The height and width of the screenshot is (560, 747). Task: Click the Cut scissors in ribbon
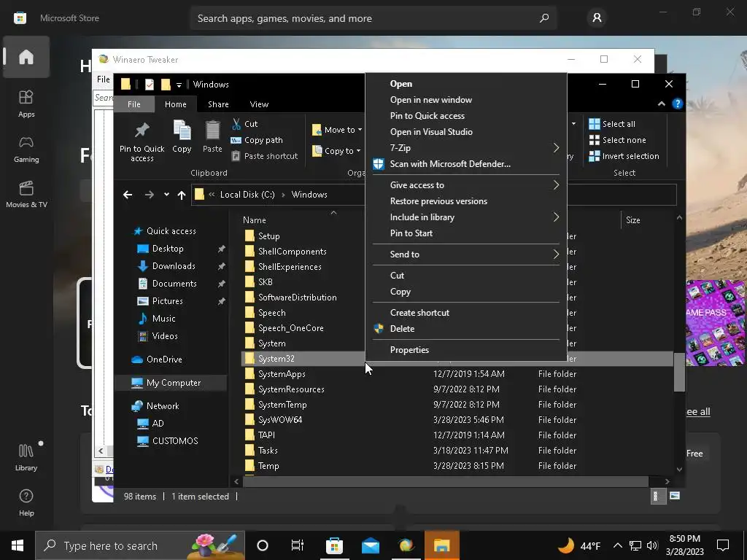237,124
